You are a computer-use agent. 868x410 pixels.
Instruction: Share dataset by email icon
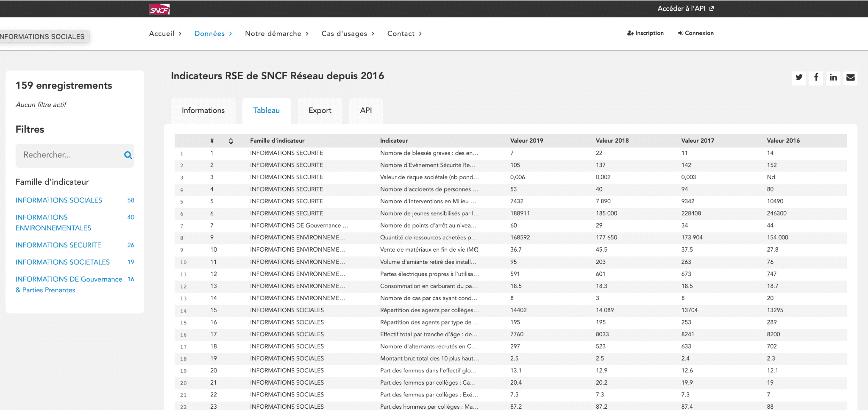850,78
